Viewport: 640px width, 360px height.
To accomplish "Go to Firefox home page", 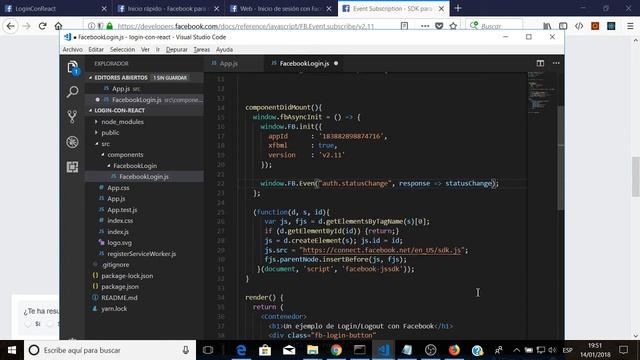I will (x=58, y=26).
